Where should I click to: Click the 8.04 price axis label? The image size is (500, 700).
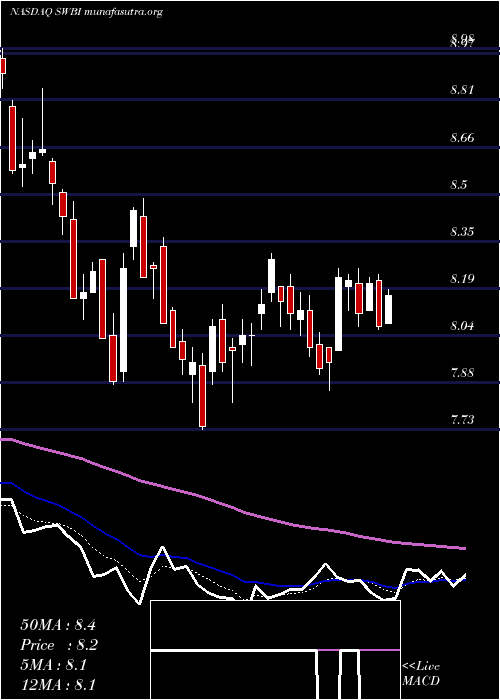click(462, 326)
